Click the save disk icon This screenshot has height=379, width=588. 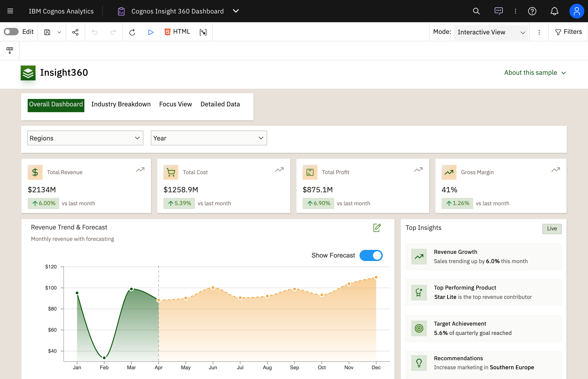[47, 32]
